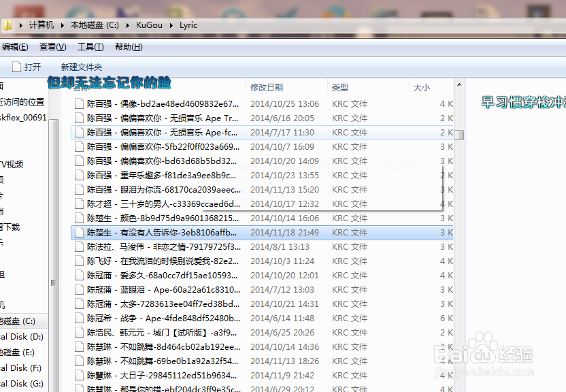566x392 pixels.
Task: Click the 打开 toolbar button
Action: (27, 67)
